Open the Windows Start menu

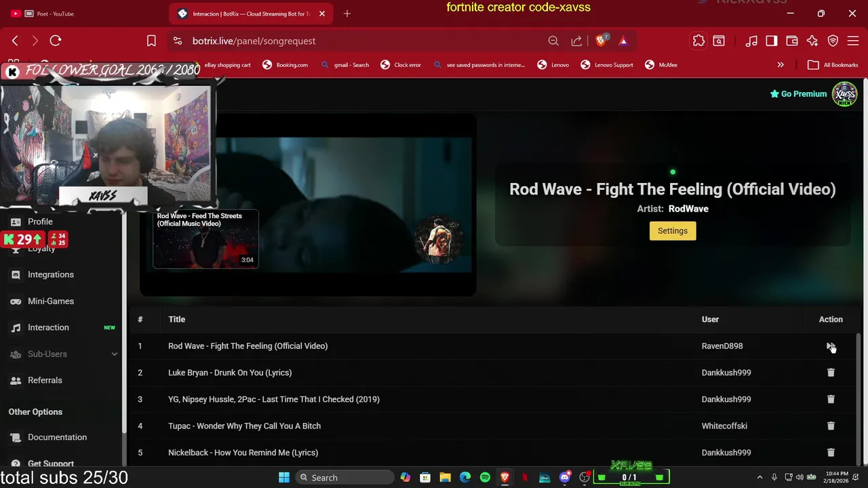(x=283, y=477)
